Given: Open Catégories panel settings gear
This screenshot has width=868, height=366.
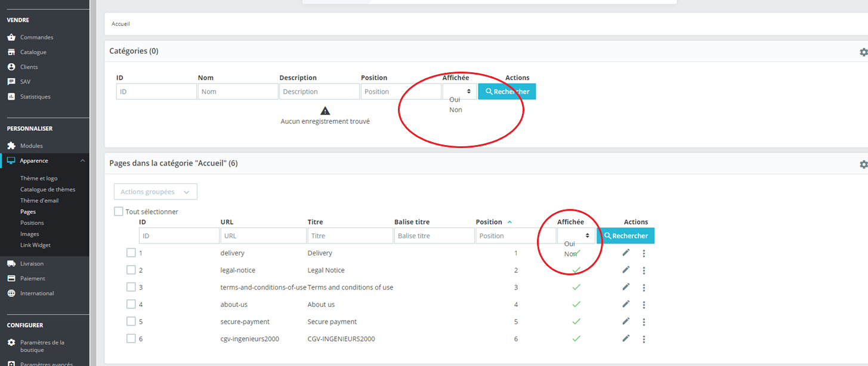Looking at the screenshot, I should (863, 52).
